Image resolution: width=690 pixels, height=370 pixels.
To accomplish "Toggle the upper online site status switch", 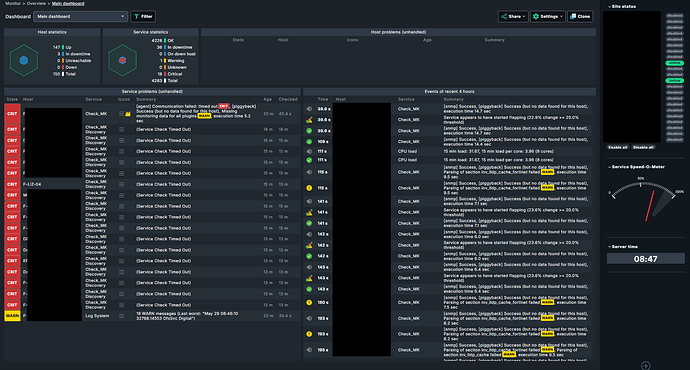I will click(x=674, y=63).
